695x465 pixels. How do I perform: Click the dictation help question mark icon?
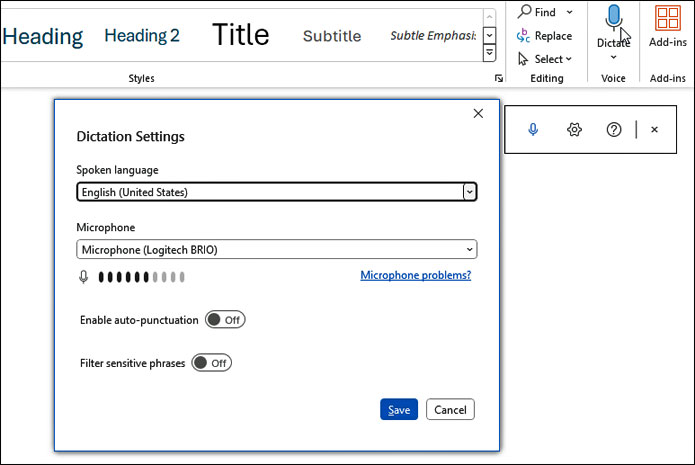614,130
